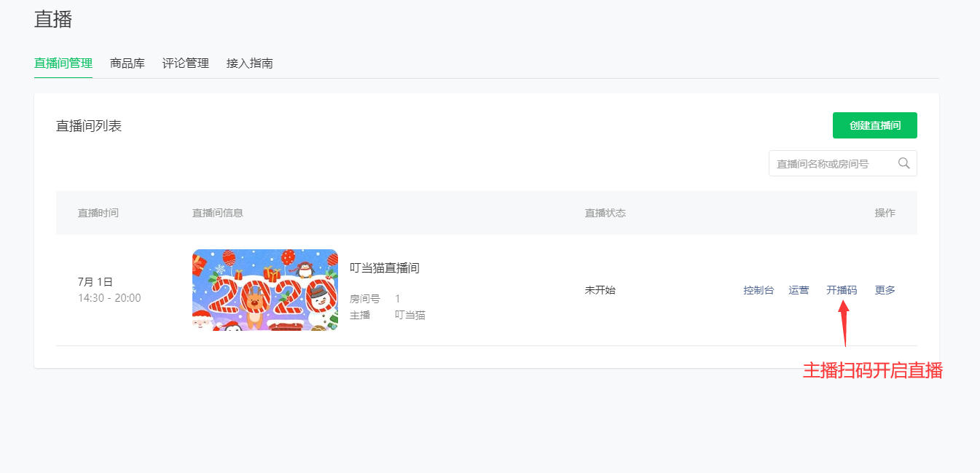
Task: Select the 叮当猫直播间 room title
Action: (x=385, y=268)
